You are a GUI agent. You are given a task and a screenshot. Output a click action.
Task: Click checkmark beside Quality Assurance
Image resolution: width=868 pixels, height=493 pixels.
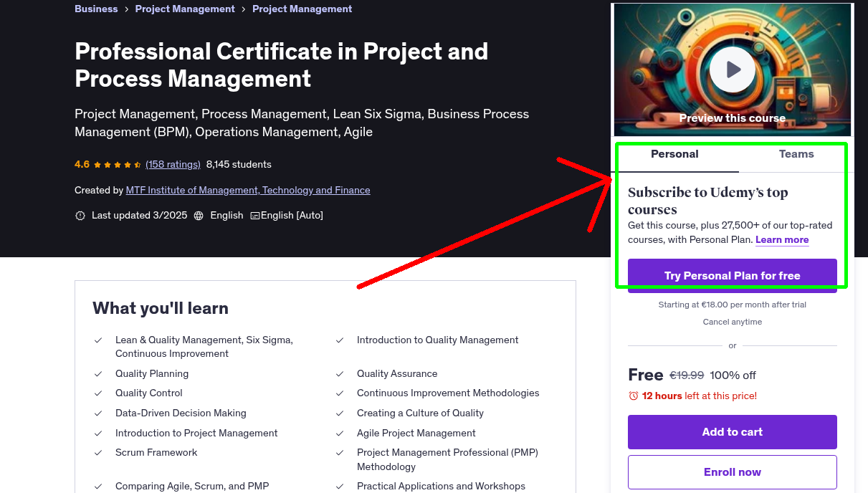point(340,374)
